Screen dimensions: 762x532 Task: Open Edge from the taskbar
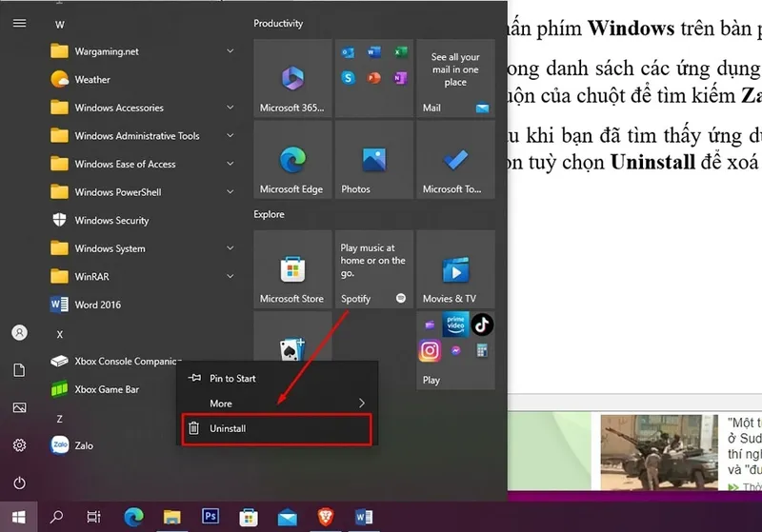pyautogui.click(x=133, y=517)
